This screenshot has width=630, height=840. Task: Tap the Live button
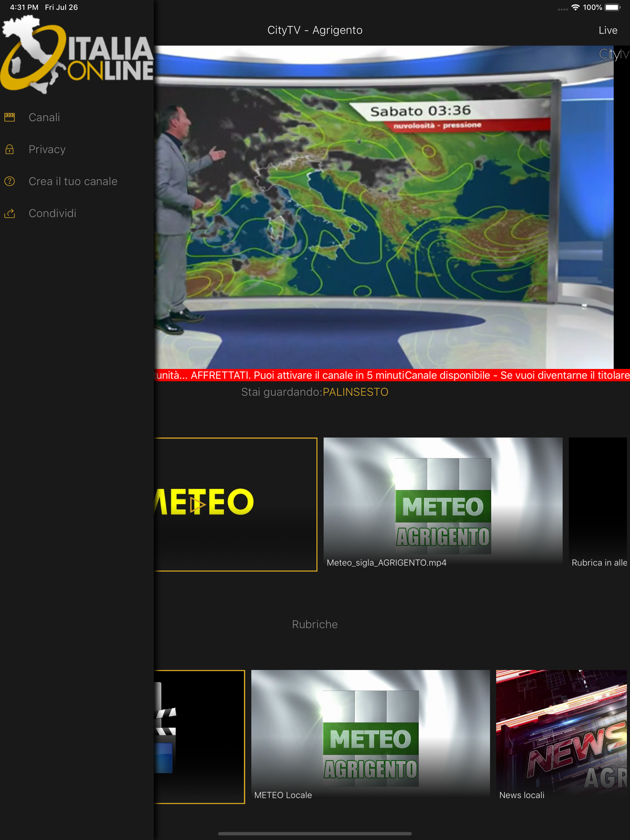coord(608,30)
